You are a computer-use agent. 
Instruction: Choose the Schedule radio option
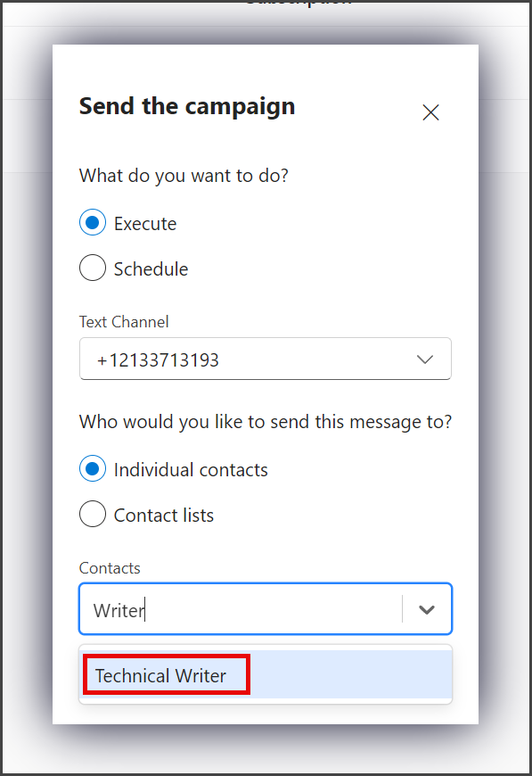pyautogui.click(x=93, y=268)
